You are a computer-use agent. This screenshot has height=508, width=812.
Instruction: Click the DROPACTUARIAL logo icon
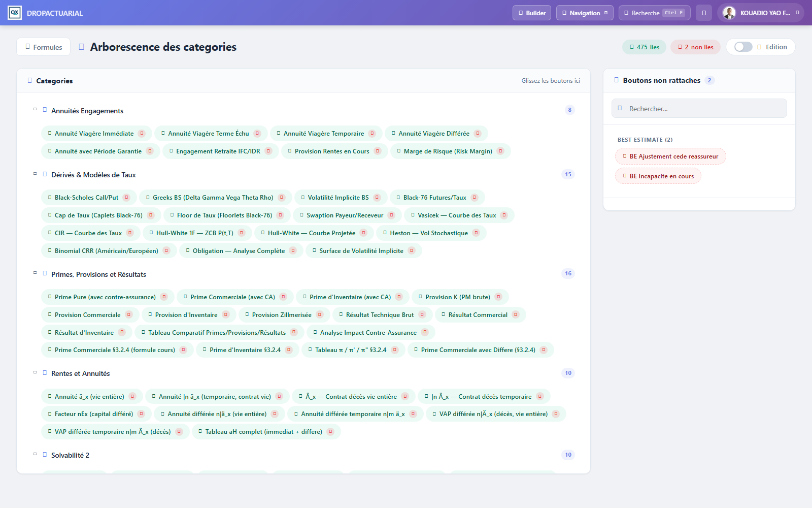click(x=15, y=13)
